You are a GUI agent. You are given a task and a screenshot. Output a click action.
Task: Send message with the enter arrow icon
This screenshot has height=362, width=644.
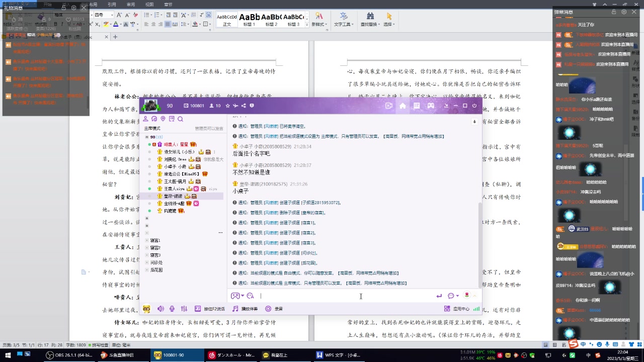[x=439, y=296]
